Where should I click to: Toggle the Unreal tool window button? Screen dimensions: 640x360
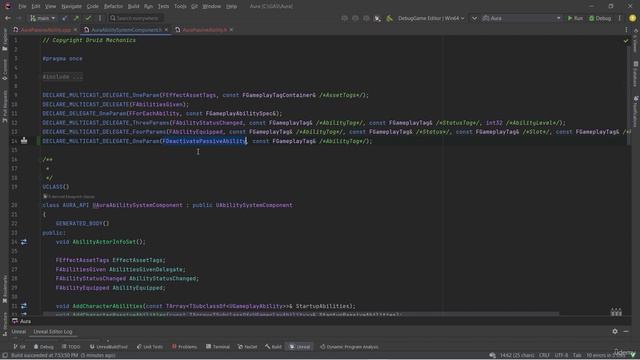click(300, 347)
